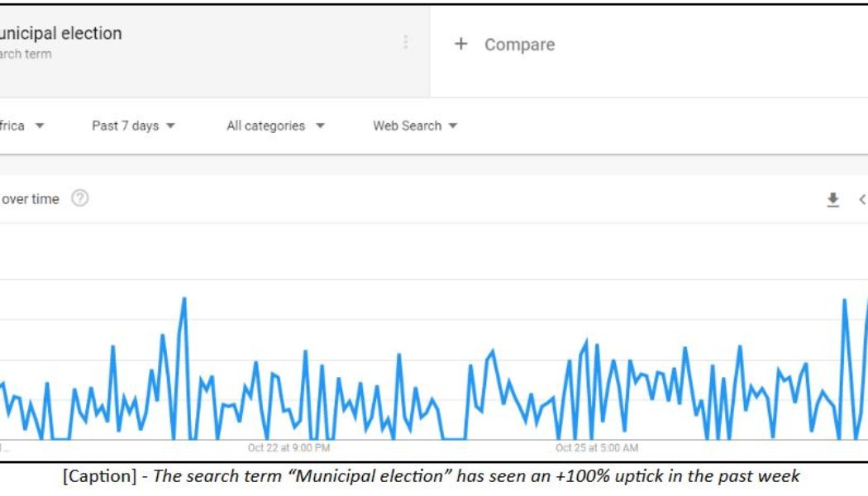This screenshot has height=496, width=868.
Task: Click the plus icon beside Compare
Action: (x=460, y=44)
